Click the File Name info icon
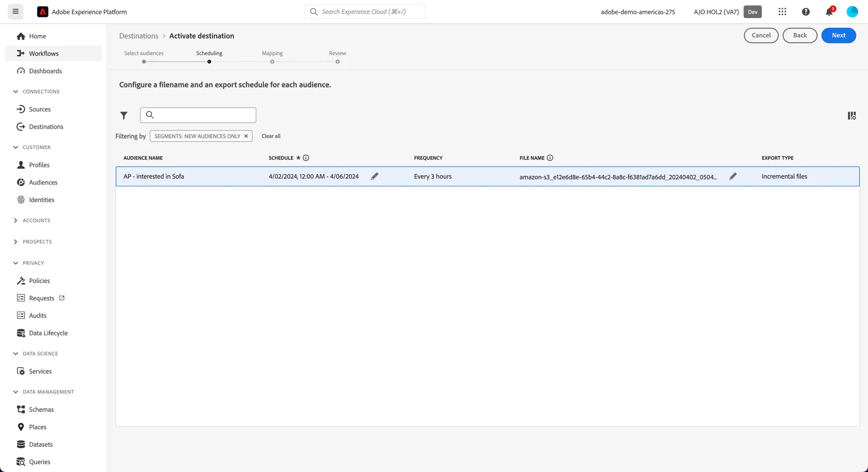The height and width of the screenshot is (472, 868). 550,158
